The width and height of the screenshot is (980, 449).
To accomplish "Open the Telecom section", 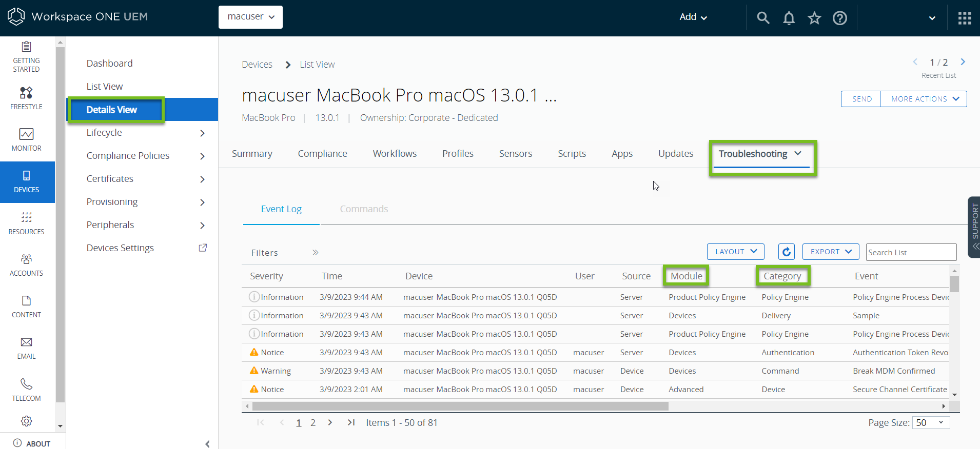I will [x=27, y=390].
